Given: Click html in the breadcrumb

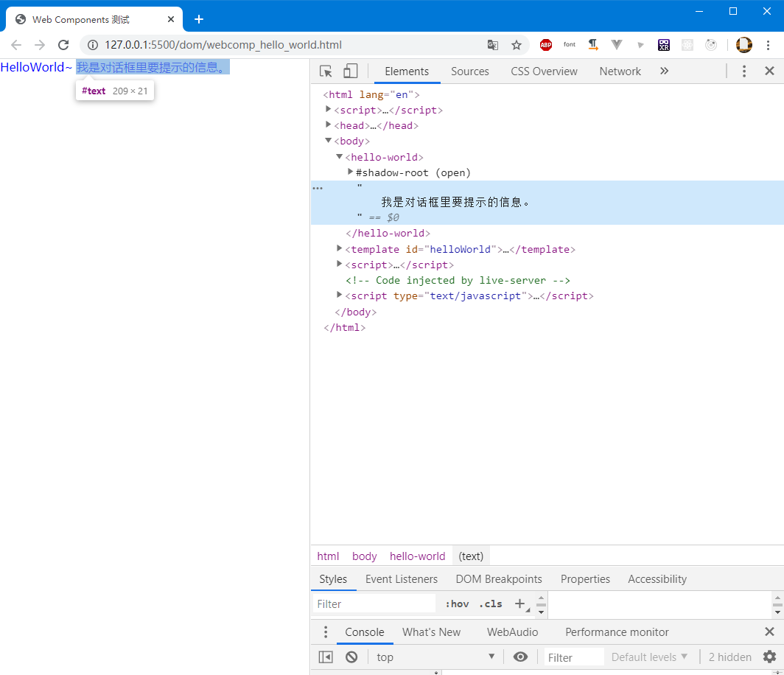Looking at the screenshot, I should pos(328,556).
